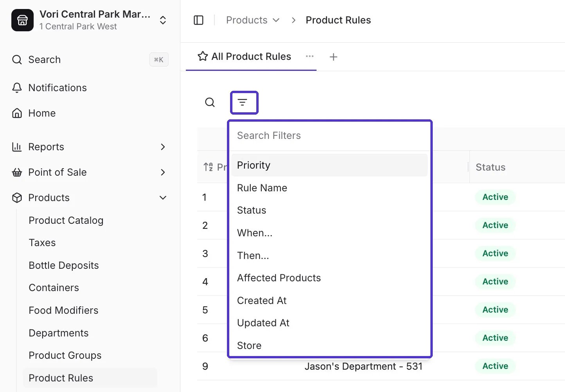Open Notifications bell icon
The width and height of the screenshot is (565, 392).
(x=17, y=88)
